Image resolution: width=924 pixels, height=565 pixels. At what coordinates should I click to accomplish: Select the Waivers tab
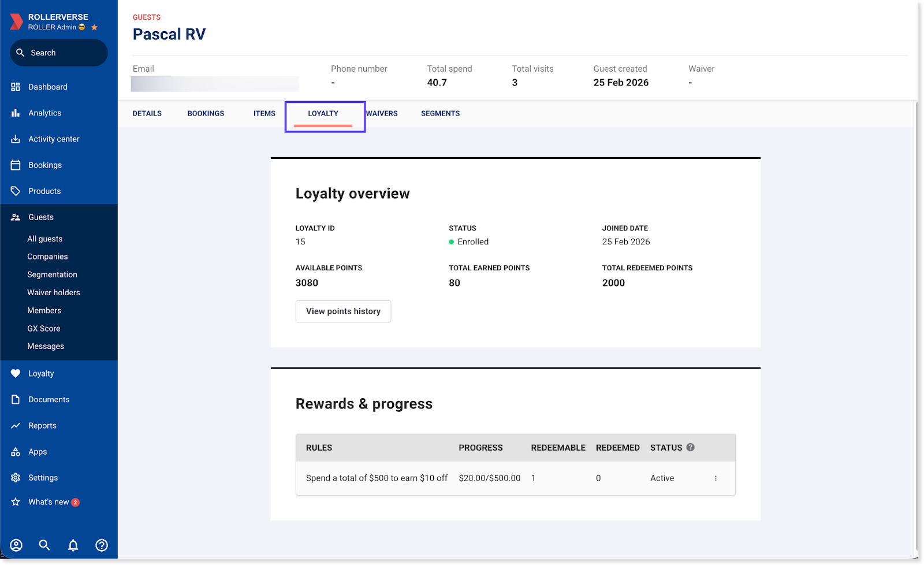tap(382, 114)
